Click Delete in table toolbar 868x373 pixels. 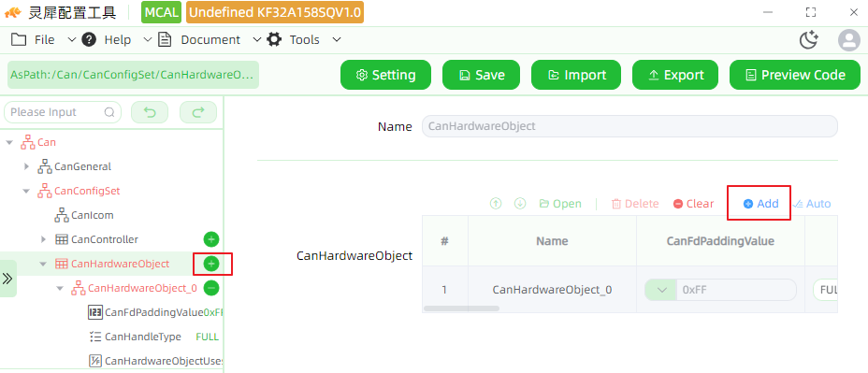click(635, 204)
